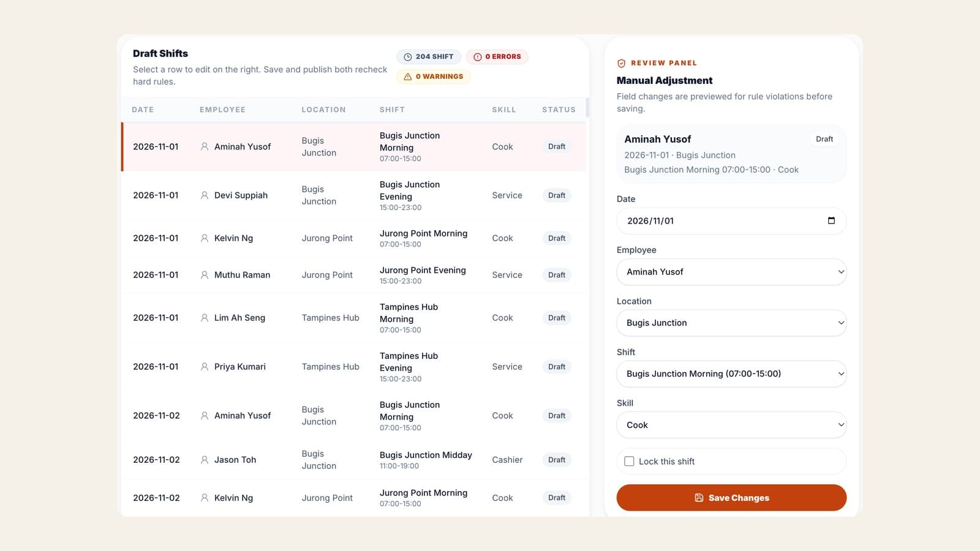Open the Skill dropdown showing Cook

coord(731,425)
